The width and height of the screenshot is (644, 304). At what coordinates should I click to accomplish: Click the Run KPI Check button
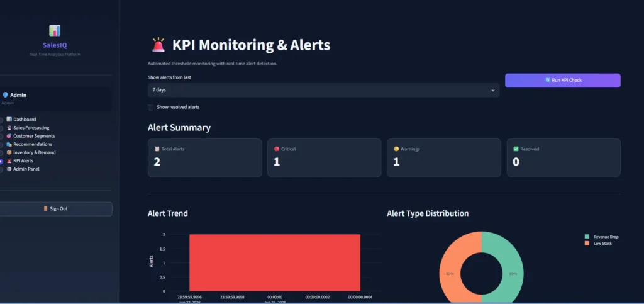(x=563, y=81)
